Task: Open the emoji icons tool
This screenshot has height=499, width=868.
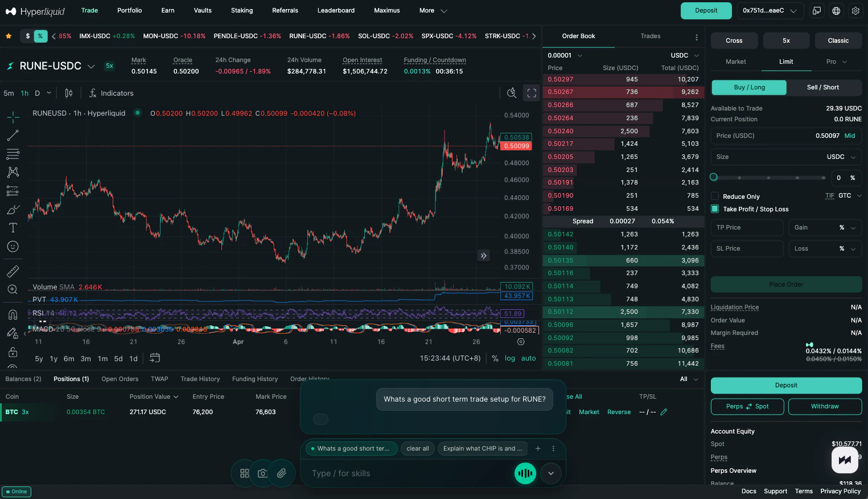Action: (13, 247)
